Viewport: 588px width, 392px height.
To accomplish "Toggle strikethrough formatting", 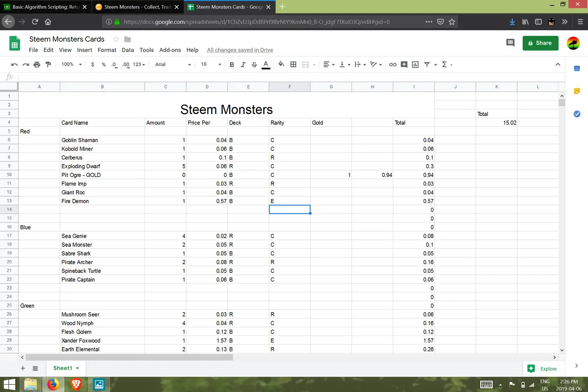I will coord(254,65).
